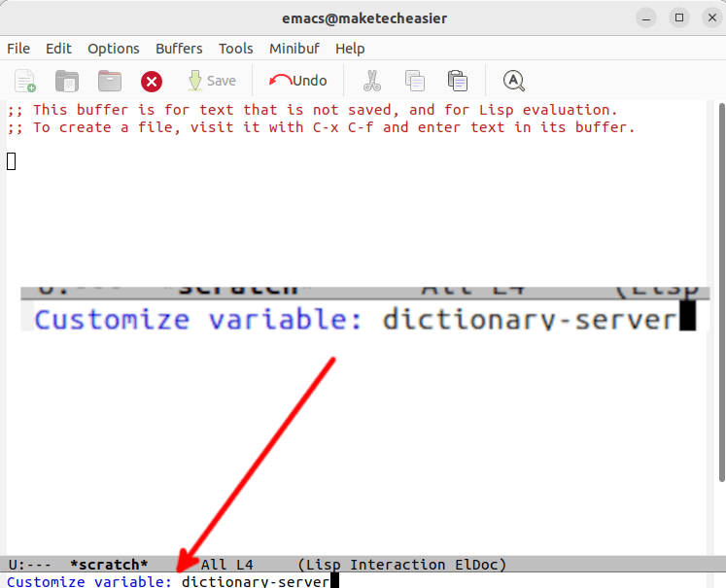Click the comment line starting 'To create a file'

(x=321, y=127)
